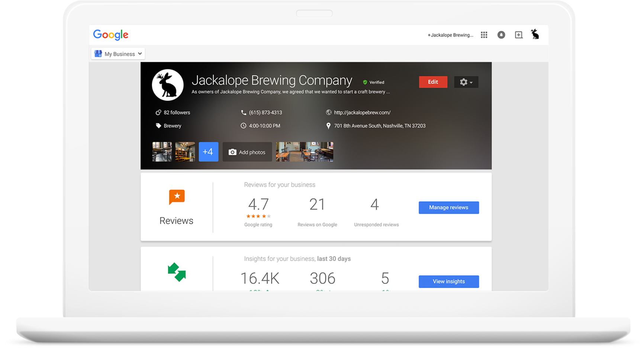Click the My Business storefront icon
Viewport: 644px width, 349px height.
click(x=98, y=54)
